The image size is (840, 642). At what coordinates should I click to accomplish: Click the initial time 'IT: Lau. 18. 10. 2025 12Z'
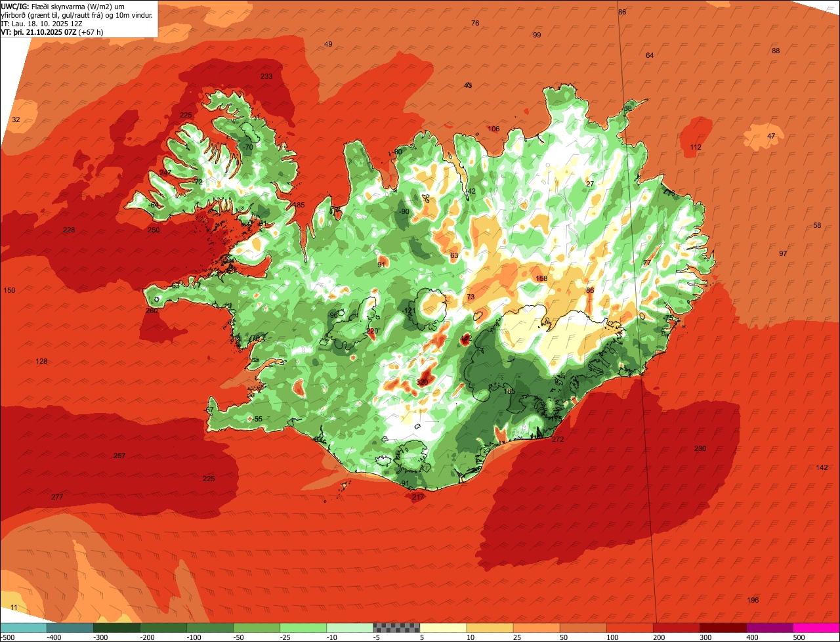pos(41,24)
